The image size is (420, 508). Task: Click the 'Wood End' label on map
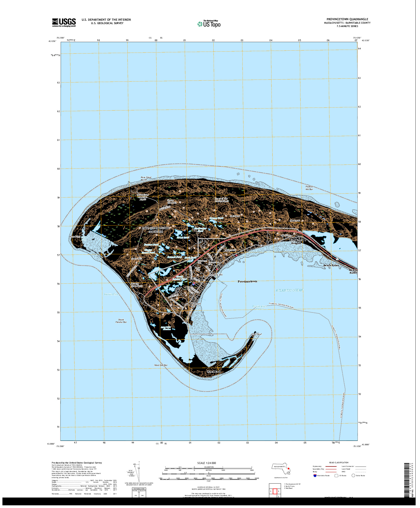point(213,372)
